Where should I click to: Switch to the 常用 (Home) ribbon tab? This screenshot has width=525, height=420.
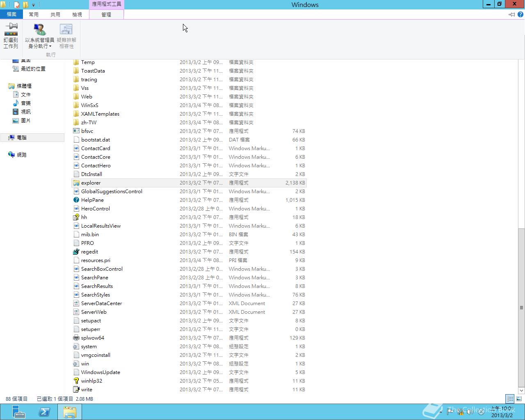[x=34, y=14]
